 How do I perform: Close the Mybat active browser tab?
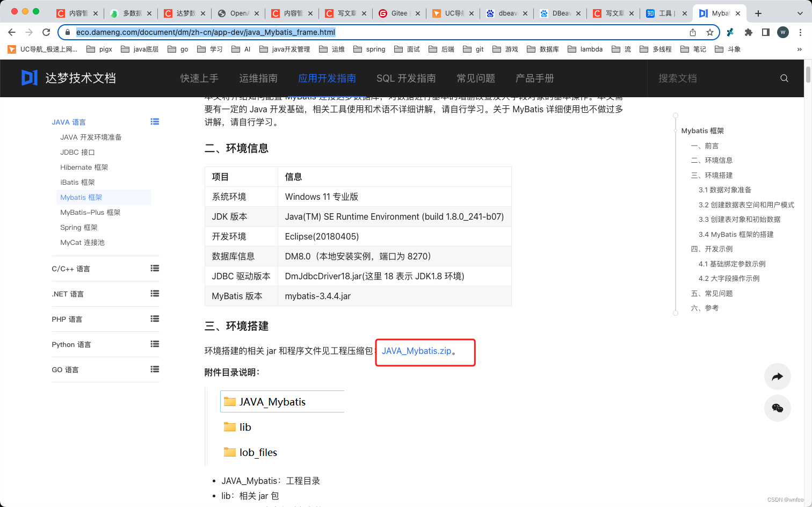tap(738, 13)
